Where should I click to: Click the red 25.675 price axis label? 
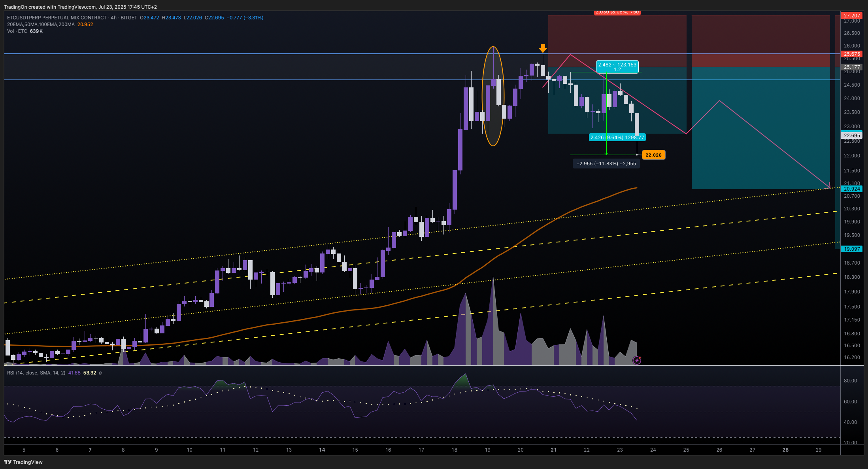point(852,54)
